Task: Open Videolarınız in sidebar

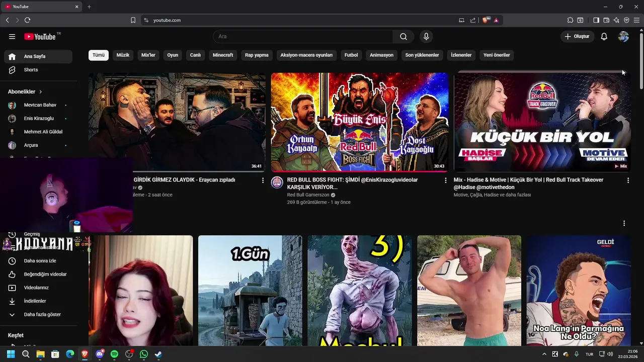Action: 38,288
